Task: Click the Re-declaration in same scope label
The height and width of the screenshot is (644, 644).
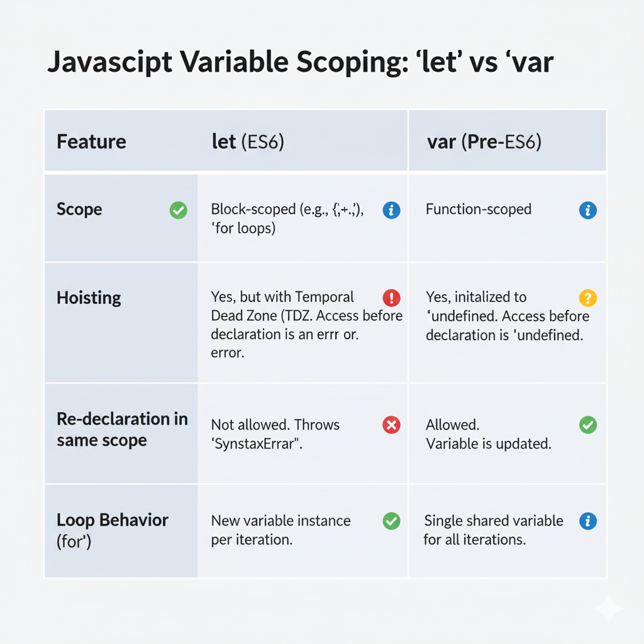Action: click(x=122, y=430)
